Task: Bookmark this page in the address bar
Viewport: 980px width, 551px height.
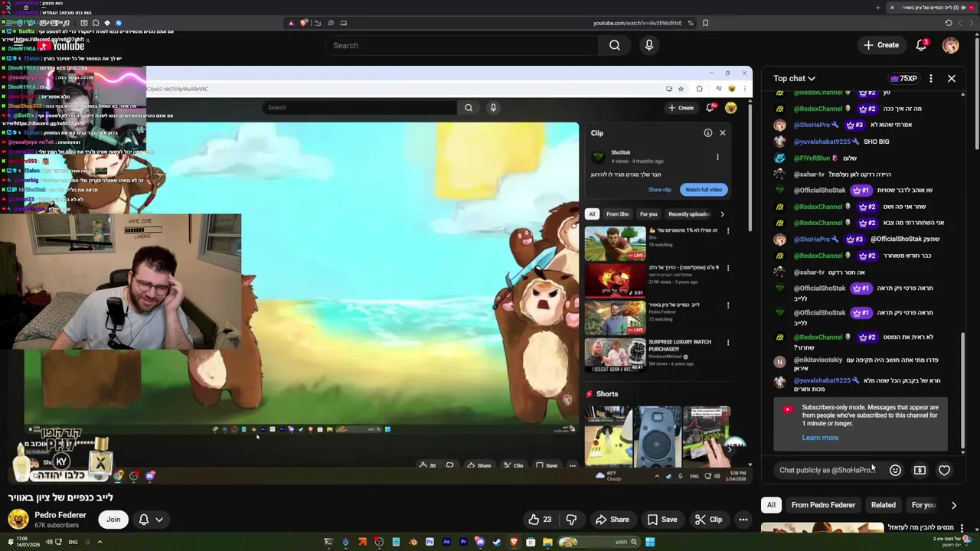Action: 705,23
